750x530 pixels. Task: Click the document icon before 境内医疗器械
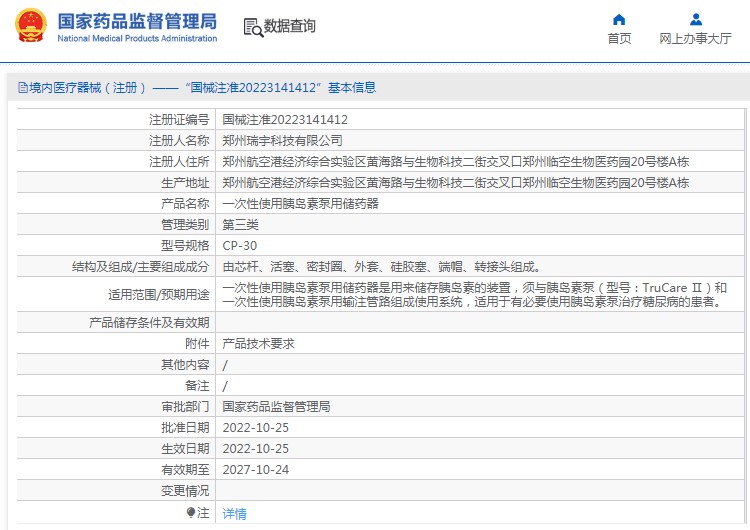(x=22, y=88)
